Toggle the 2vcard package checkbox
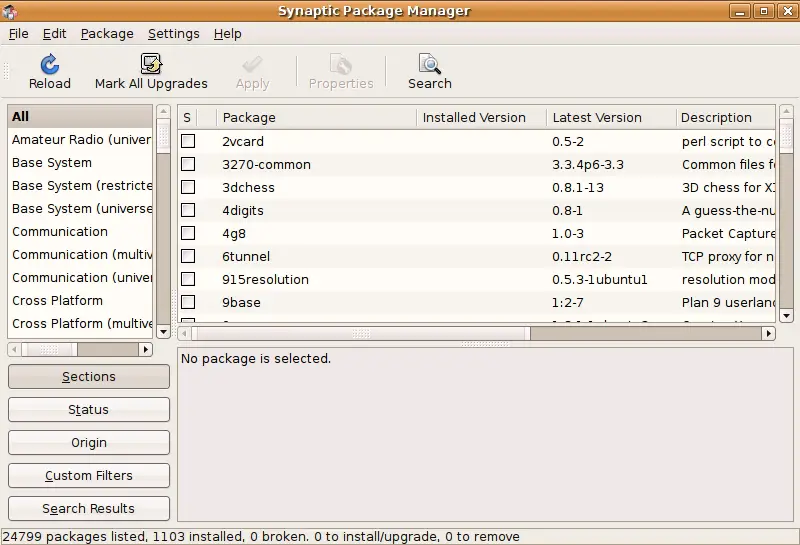 (x=188, y=141)
